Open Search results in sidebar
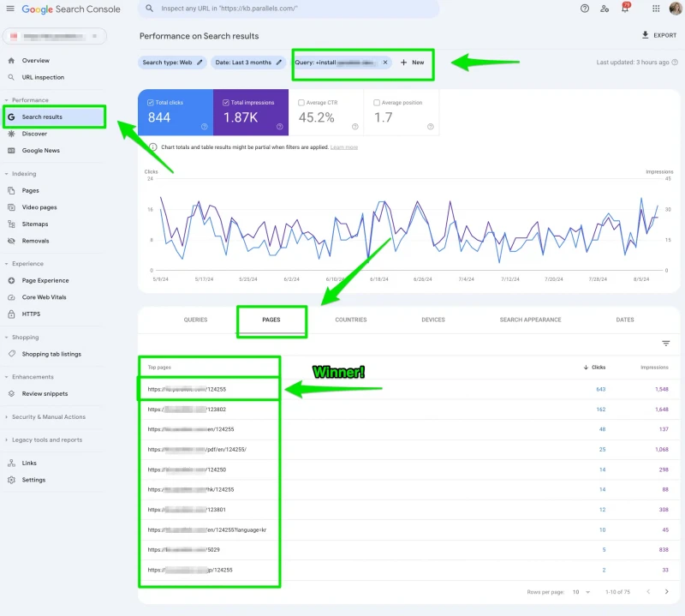 [54, 117]
